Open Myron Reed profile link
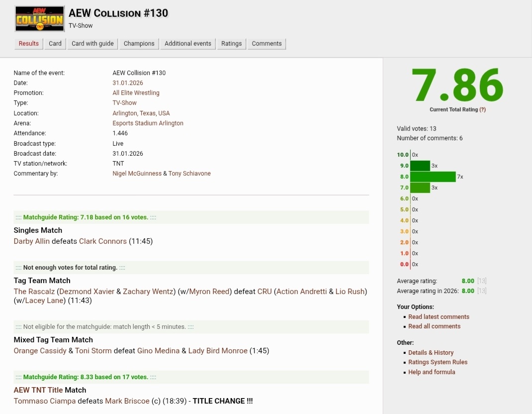This screenshot has width=532, height=414. [209, 292]
